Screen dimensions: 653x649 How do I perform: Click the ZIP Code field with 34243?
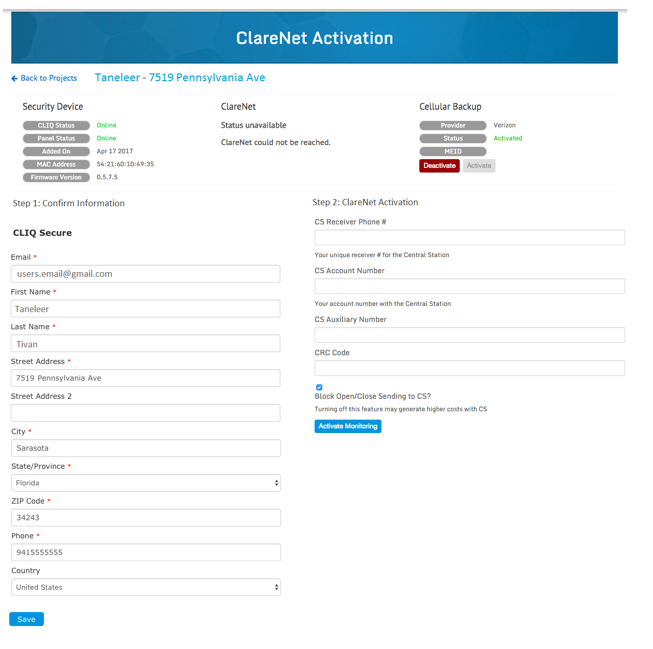pyautogui.click(x=146, y=518)
